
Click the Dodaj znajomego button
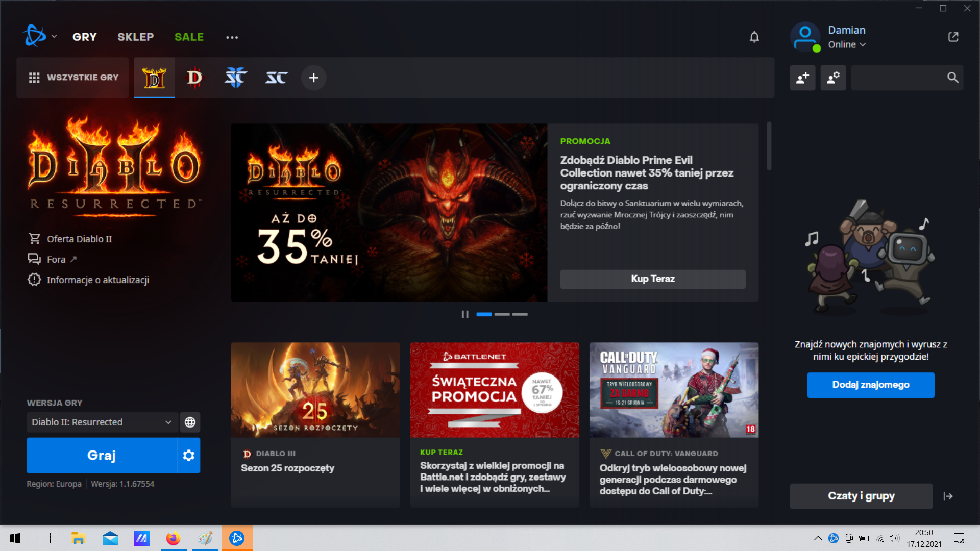tap(871, 385)
